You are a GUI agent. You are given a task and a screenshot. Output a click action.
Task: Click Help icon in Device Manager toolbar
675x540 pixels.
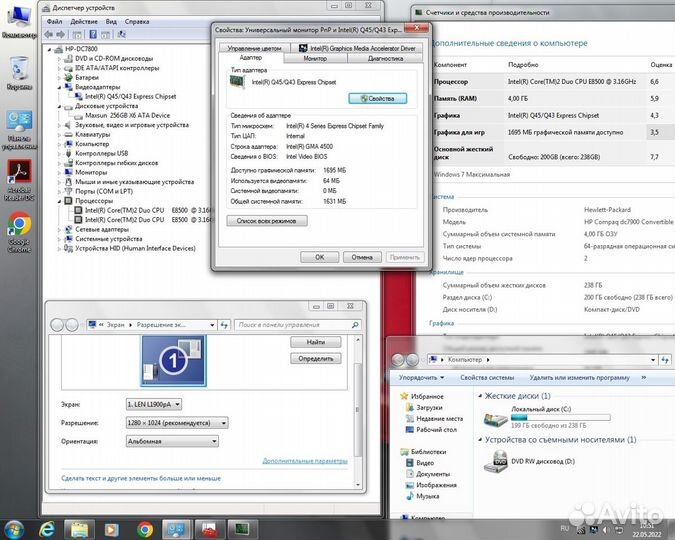pyautogui.click(x=93, y=34)
